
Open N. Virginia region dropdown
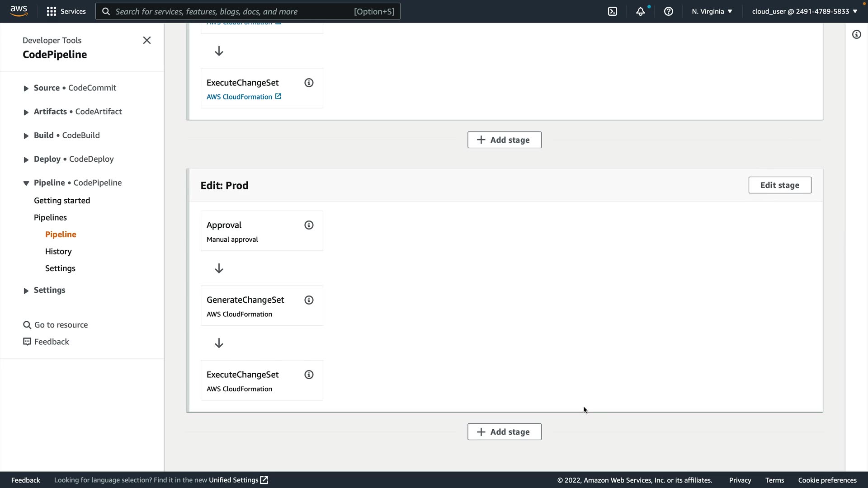[712, 11]
